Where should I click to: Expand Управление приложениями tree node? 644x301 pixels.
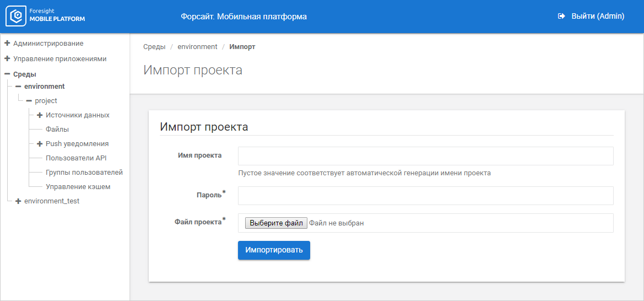coord(7,58)
